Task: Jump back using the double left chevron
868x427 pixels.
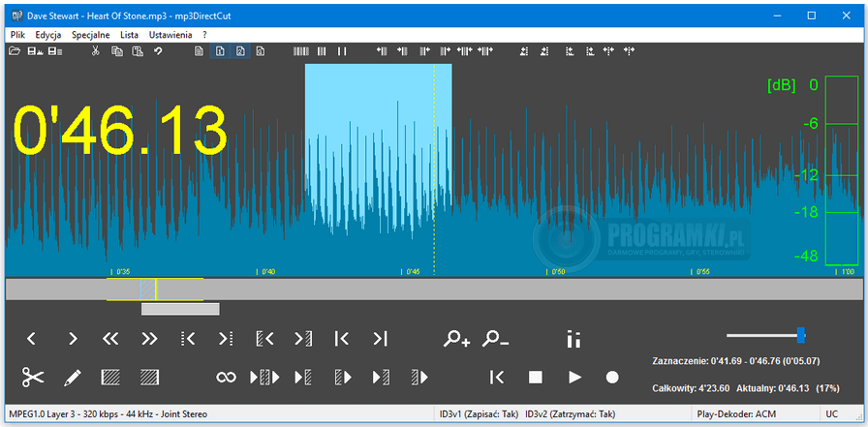Action: click(110, 339)
